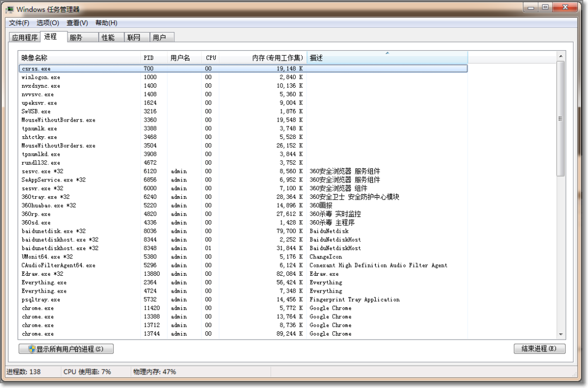Select chrome.exe with PID 13388
This screenshot has width=588, height=388.
(x=243, y=317)
